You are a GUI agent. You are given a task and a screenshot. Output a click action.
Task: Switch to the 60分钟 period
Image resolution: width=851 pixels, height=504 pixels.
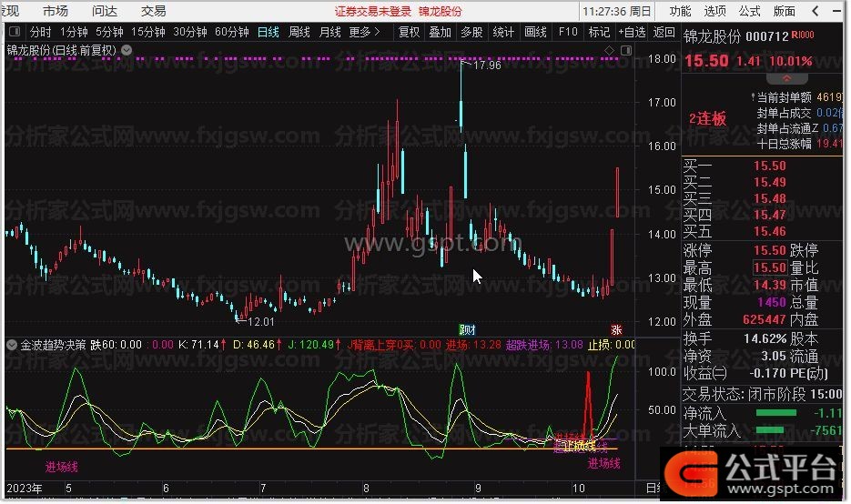coord(232,32)
